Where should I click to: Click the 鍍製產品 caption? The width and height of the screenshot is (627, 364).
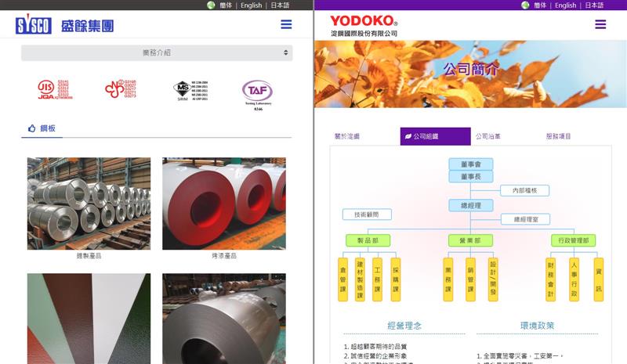(x=89, y=256)
